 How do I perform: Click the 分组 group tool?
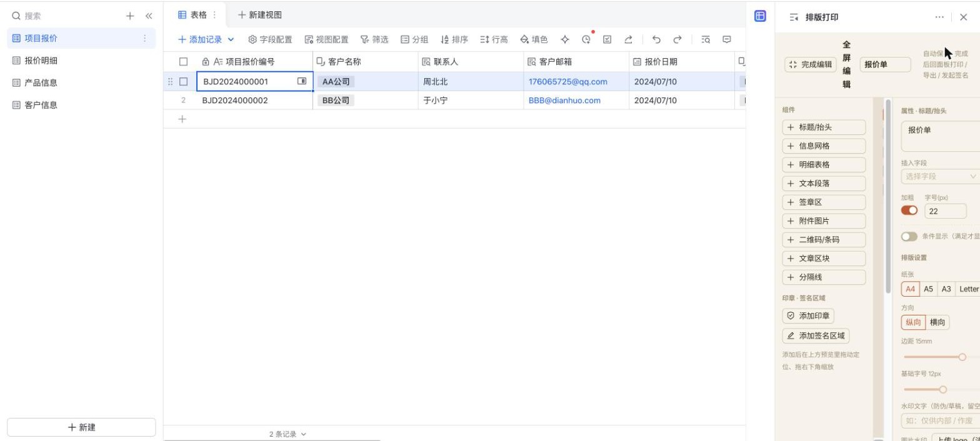click(414, 39)
